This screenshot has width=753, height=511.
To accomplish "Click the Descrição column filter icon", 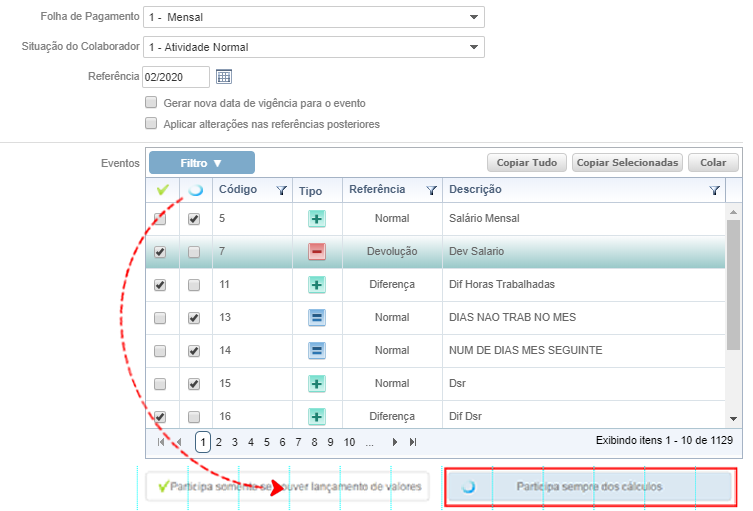I will (714, 190).
